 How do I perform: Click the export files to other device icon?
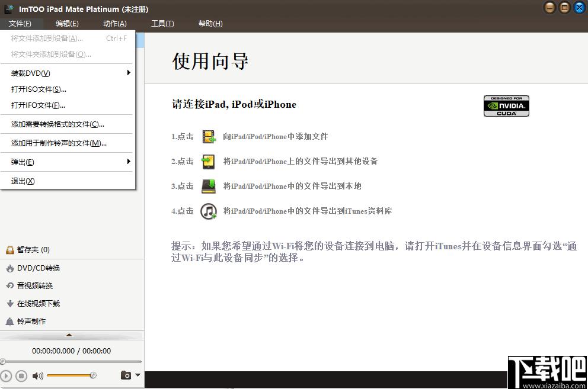(208, 162)
